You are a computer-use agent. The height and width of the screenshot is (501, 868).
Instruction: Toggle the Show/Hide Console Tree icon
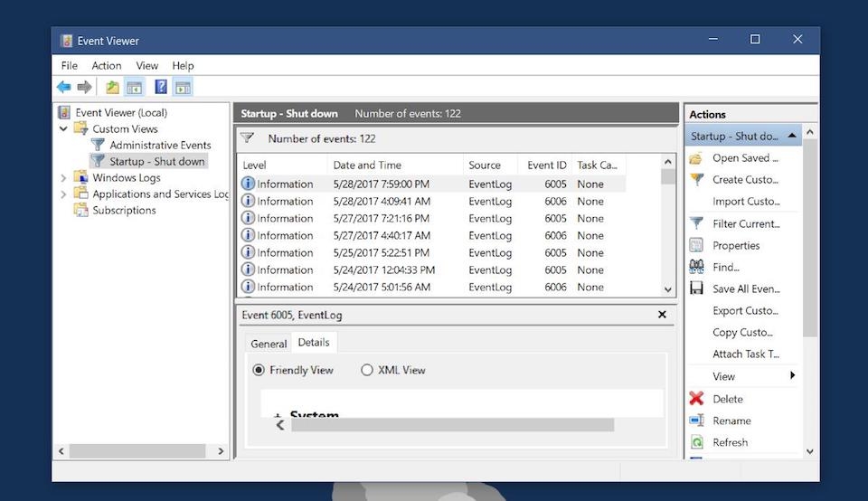click(x=134, y=87)
